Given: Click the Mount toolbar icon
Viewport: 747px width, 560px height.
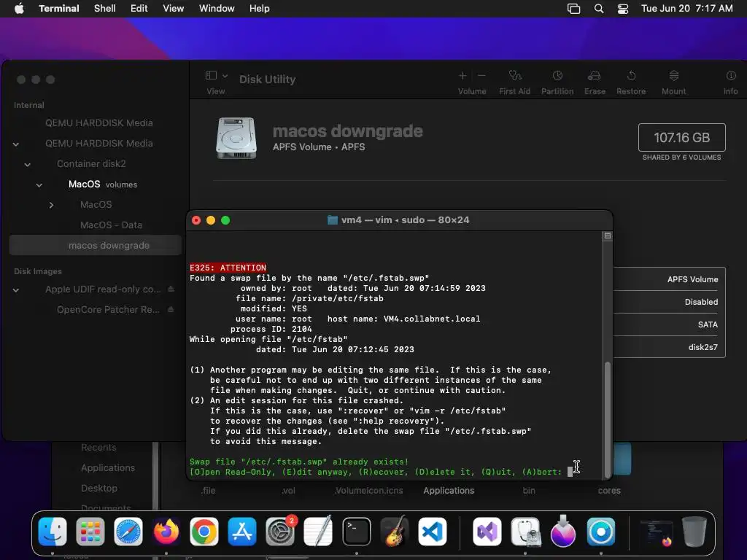Looking at the screenshot, I should point(673,76).
